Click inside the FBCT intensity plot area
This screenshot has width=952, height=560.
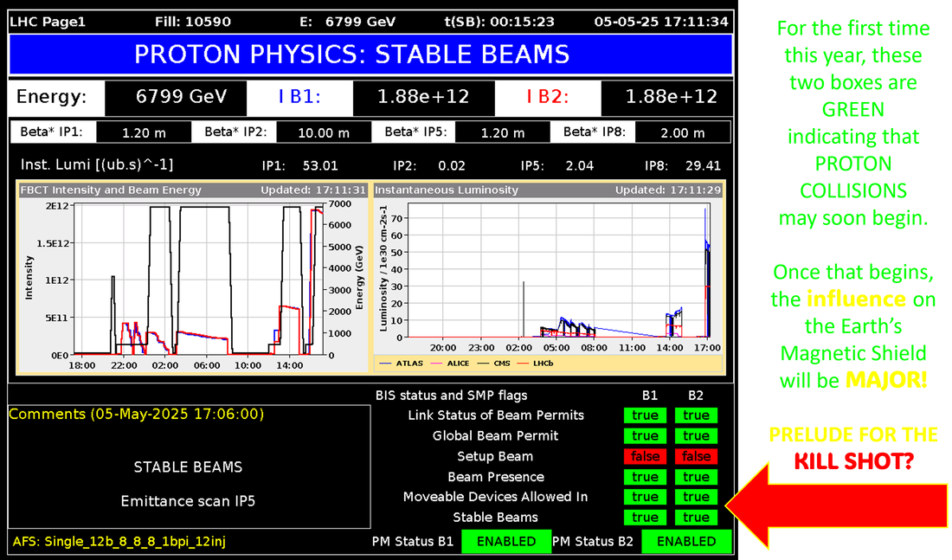pos(199,280)
